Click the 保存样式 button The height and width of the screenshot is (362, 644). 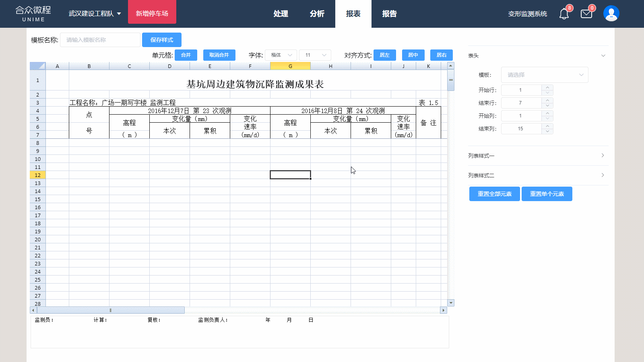coord(162,40)
